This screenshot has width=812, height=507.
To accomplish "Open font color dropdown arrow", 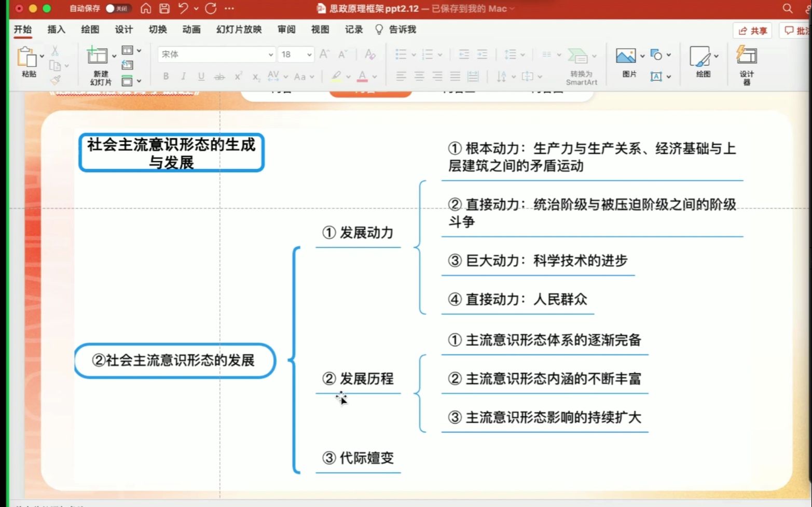I will [375, 77].
